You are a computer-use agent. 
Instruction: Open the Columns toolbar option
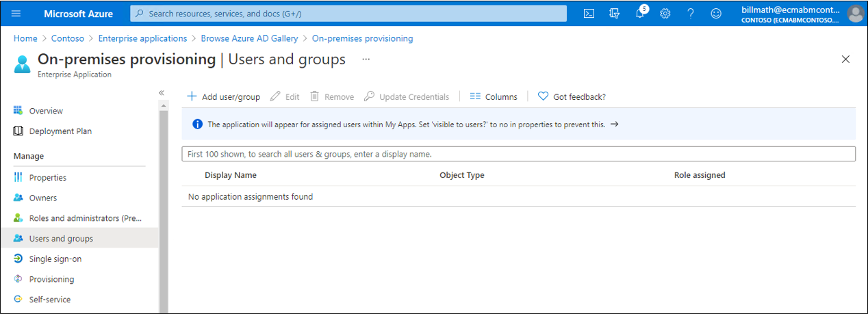[x=494, y=96]
